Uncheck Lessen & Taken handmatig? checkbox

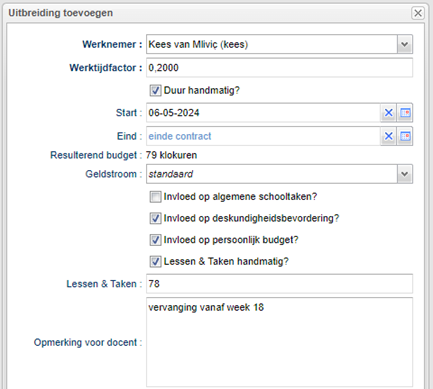(x=155, y=262)
